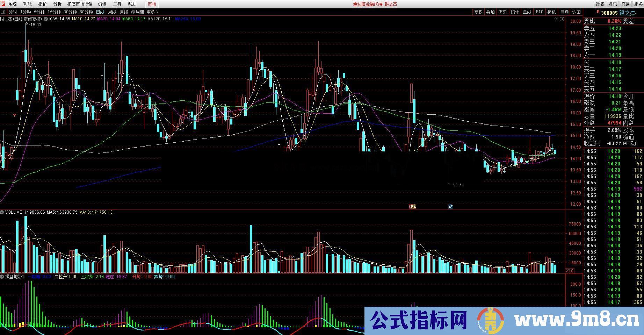Click the 叠加 overlay comparison icon
The image size is (644, 335).
[490, 12]
